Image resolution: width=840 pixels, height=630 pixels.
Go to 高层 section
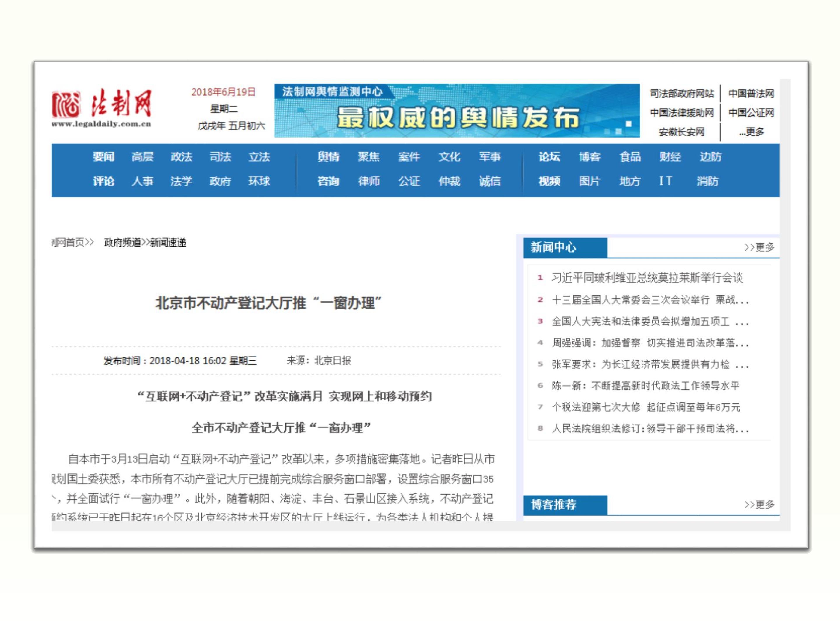tap(142, 156)
